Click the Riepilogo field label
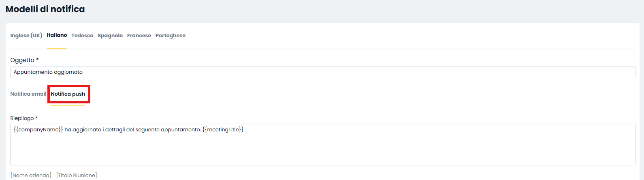Image resolution: width=644 pixels, height=180 pixels. coord(22,118)
